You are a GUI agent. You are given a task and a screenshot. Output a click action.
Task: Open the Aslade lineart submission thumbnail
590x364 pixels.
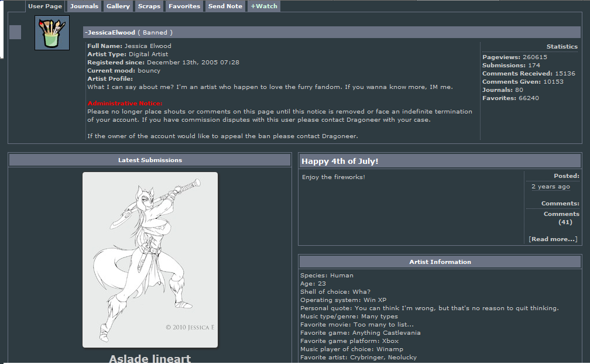click(150, 259)
